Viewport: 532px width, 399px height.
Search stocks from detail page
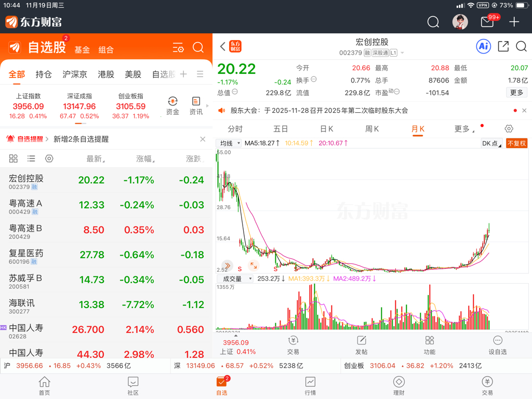pyautogui.click(x=521, y=46)
